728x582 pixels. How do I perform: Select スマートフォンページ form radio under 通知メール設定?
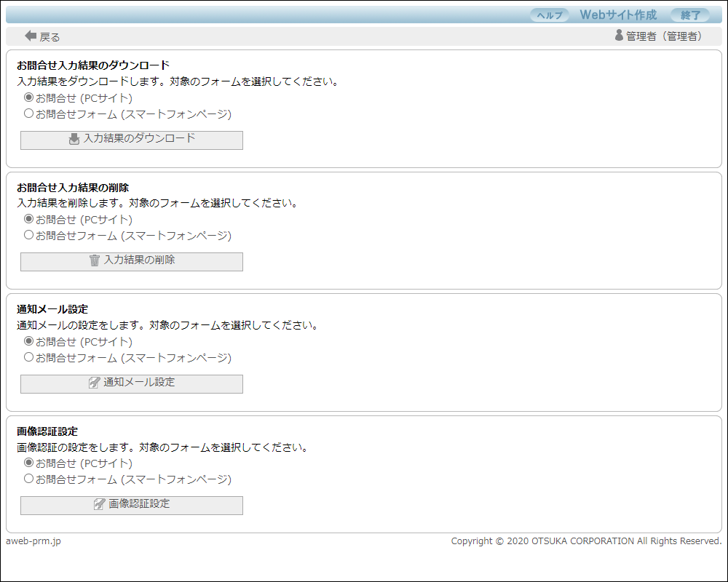tap(29, 357)
